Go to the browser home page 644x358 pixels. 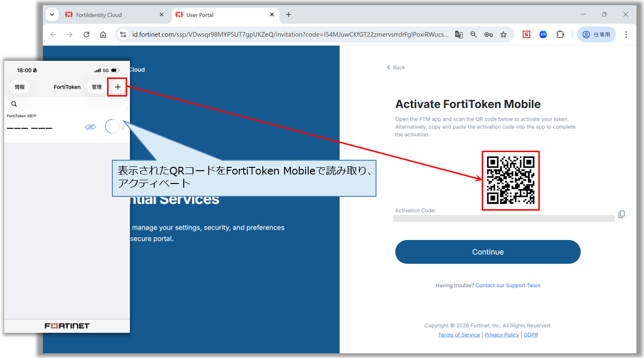(x=103, y=35)
